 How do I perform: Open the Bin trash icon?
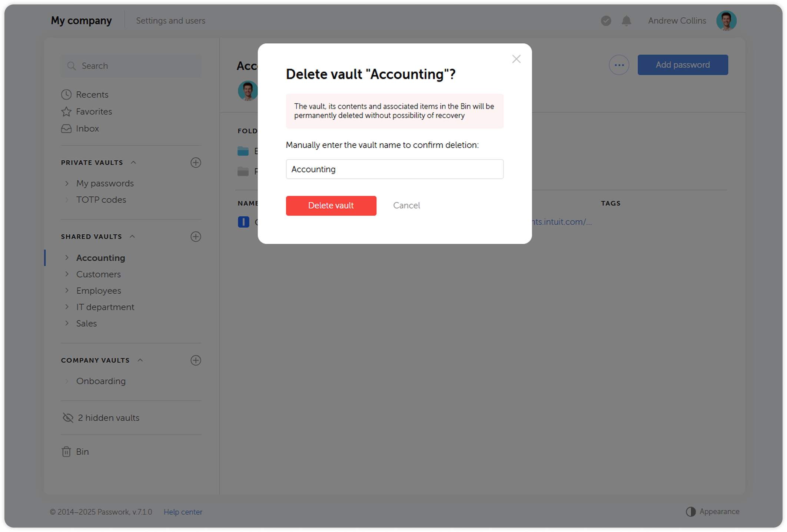pos(66,451)
